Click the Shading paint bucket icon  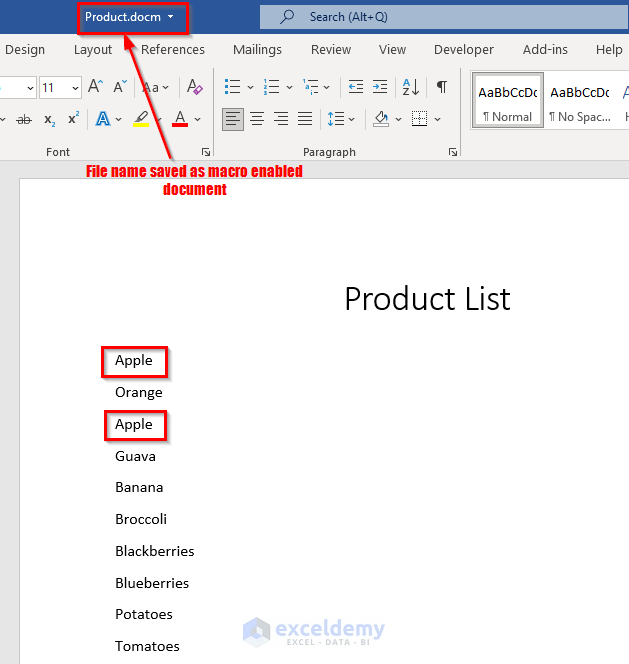tap(381, 119)
